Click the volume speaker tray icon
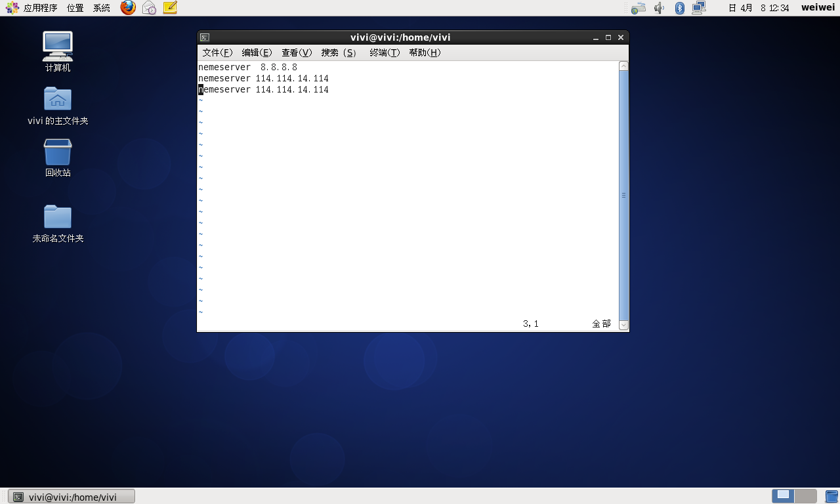The width and height of the screenshot is (840, 504). click(660, 8)
